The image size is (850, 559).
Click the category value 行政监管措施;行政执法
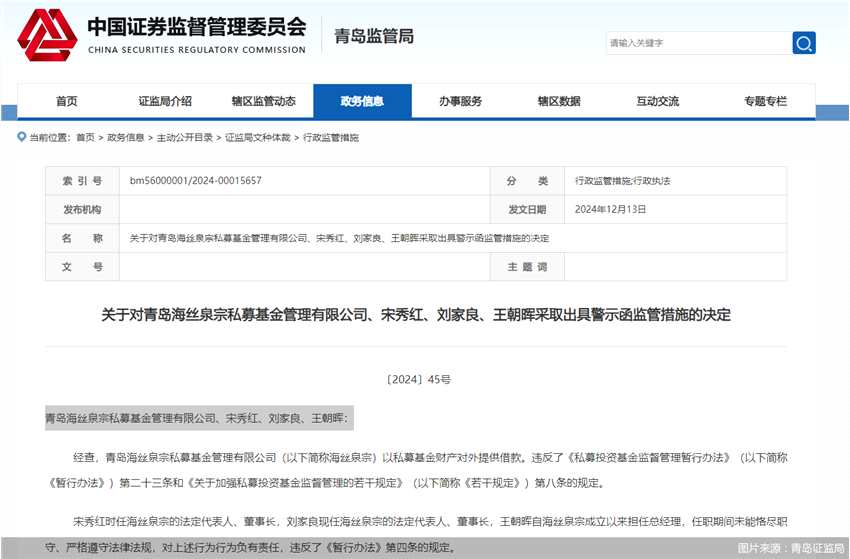click(622, 181)
